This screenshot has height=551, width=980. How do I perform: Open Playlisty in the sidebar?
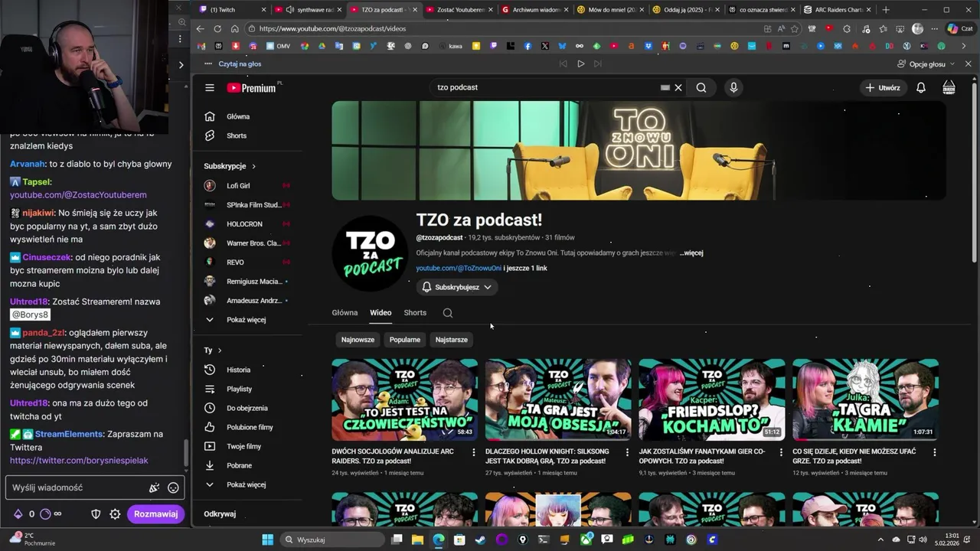(237, 389)
